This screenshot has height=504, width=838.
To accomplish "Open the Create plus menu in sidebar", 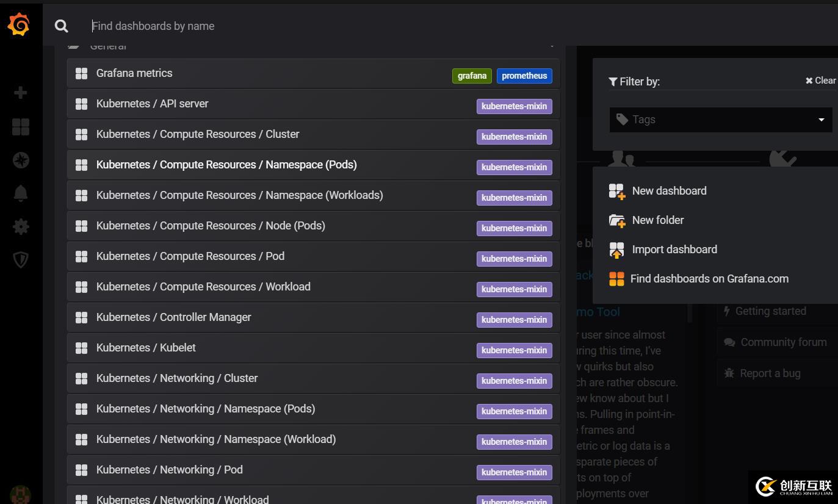I will pos(21,93).
